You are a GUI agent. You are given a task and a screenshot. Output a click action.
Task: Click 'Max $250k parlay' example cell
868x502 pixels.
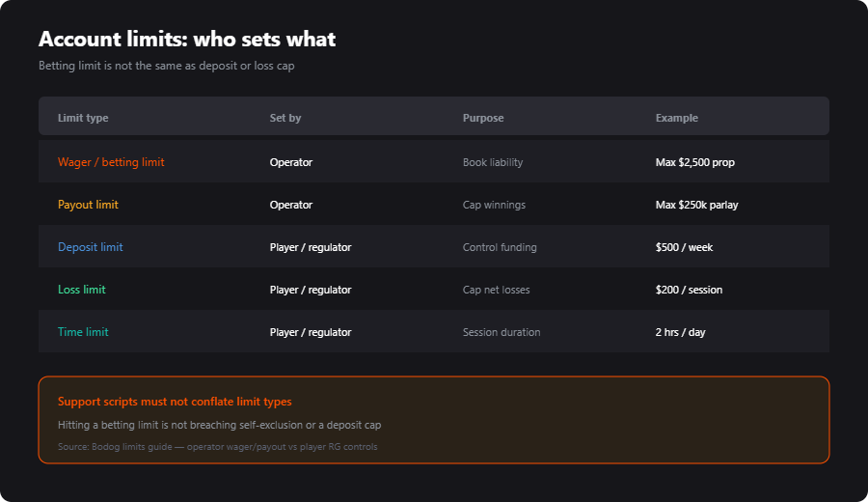[x=696, y=205]
